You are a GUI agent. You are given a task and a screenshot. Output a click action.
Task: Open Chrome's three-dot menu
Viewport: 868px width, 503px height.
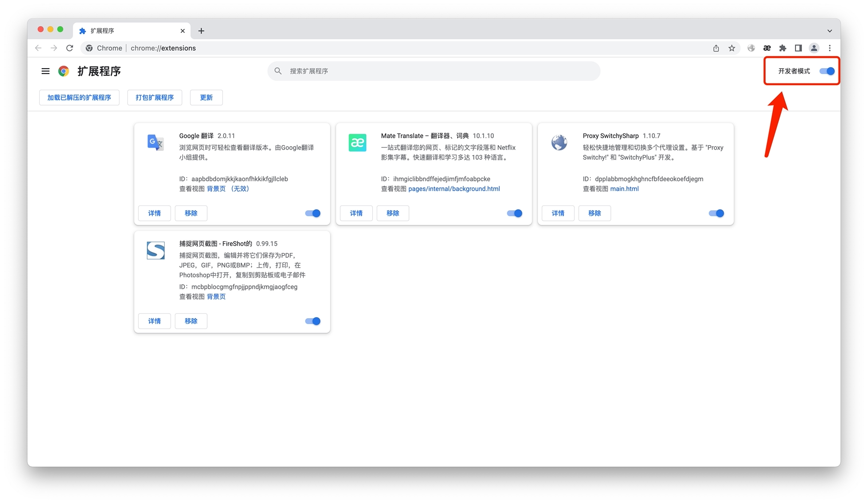pyautogui.click(x=830, y=48)
